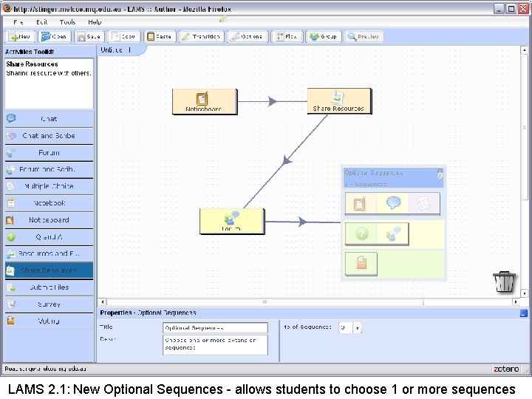Click the vertical scrollbar up arrow
Image resolution: width=532 pixels, height=399 pixels.
524,50
